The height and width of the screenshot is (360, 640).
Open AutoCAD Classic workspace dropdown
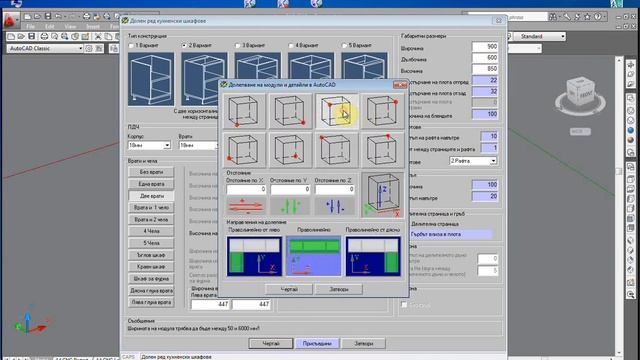click(x=80, y=48)
